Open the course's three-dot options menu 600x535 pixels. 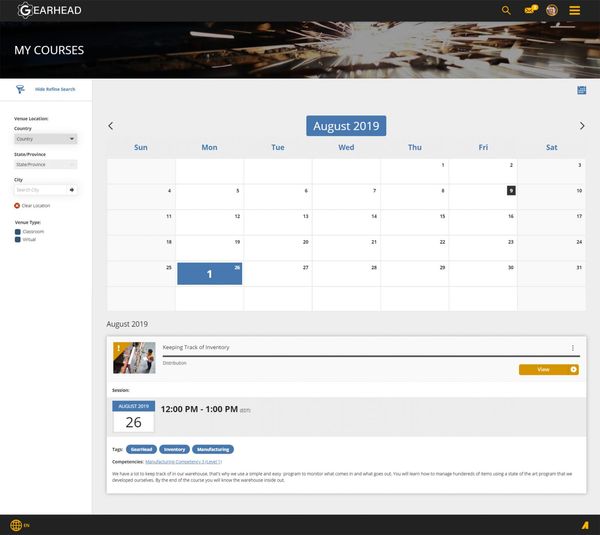[x=573, y=348]
